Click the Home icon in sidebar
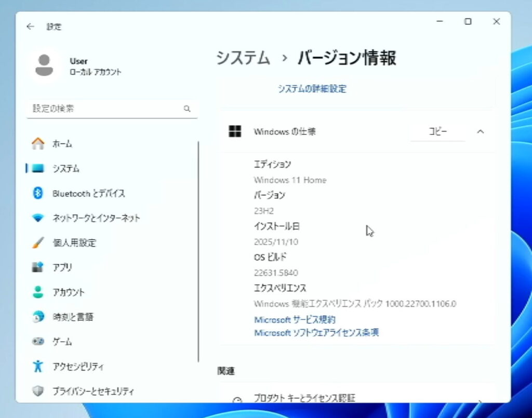This screenshot has width=532, height=418. click(38, 144)
